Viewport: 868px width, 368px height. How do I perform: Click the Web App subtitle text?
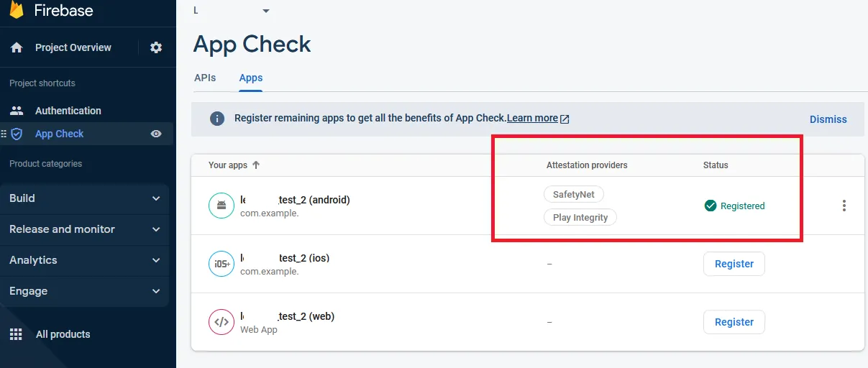(x=259, y=330)
